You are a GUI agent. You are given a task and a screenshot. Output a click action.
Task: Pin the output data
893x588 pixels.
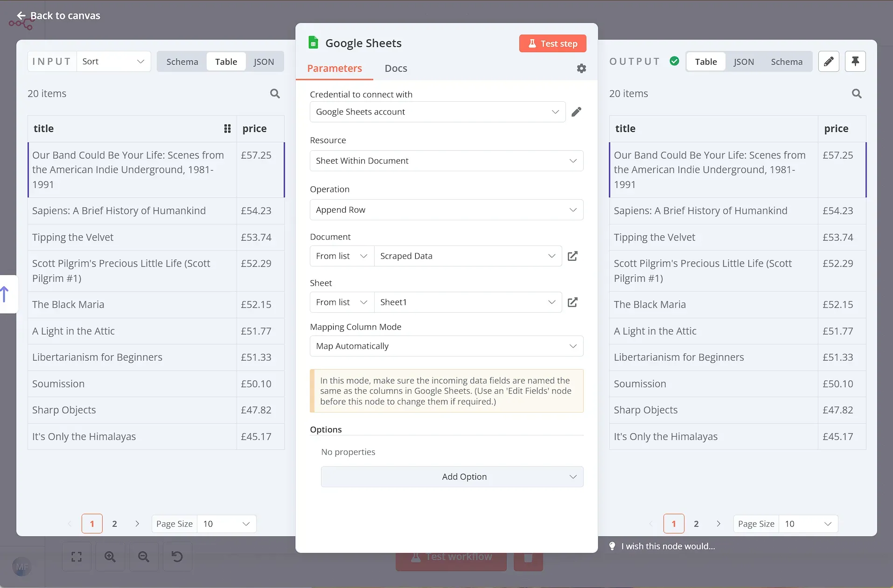point(856,61)
